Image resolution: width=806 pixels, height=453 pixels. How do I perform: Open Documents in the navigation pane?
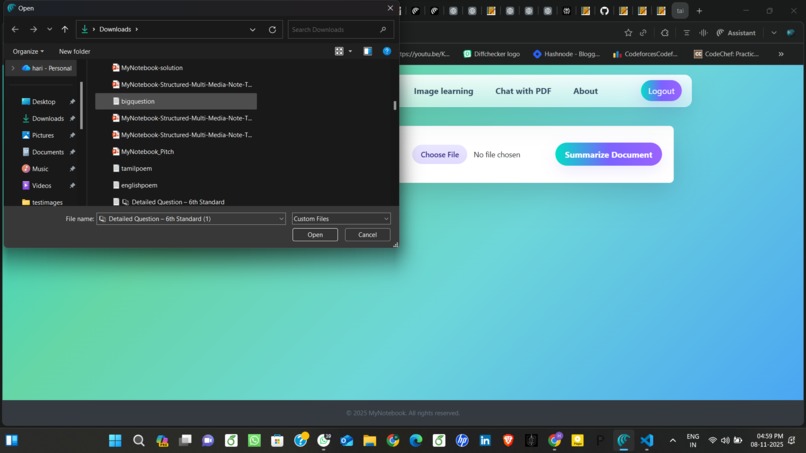click(47, 152)
